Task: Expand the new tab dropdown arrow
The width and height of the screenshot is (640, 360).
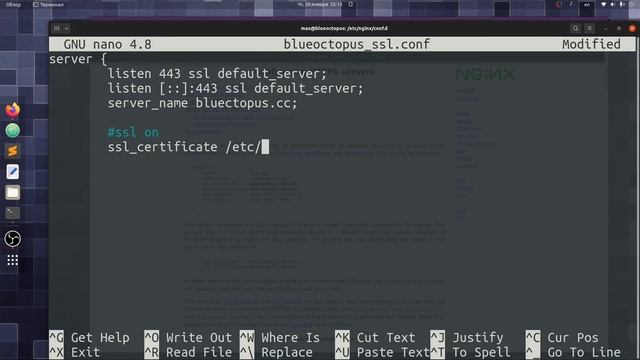Action: 67,28
